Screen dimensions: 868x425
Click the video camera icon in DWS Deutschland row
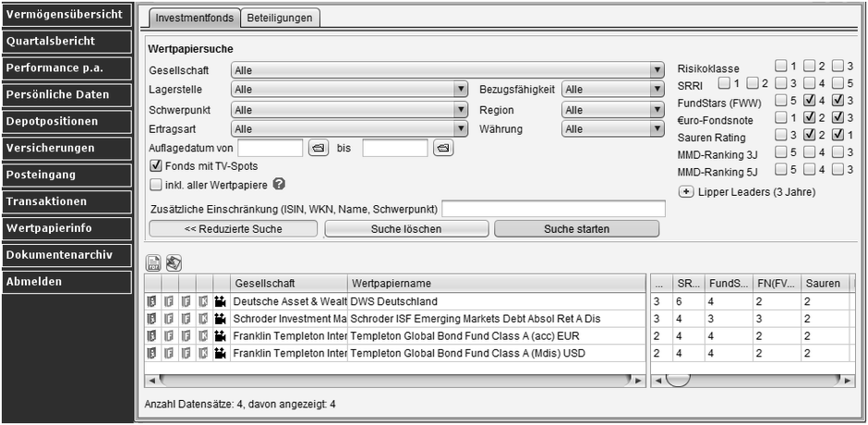(221, 301)
